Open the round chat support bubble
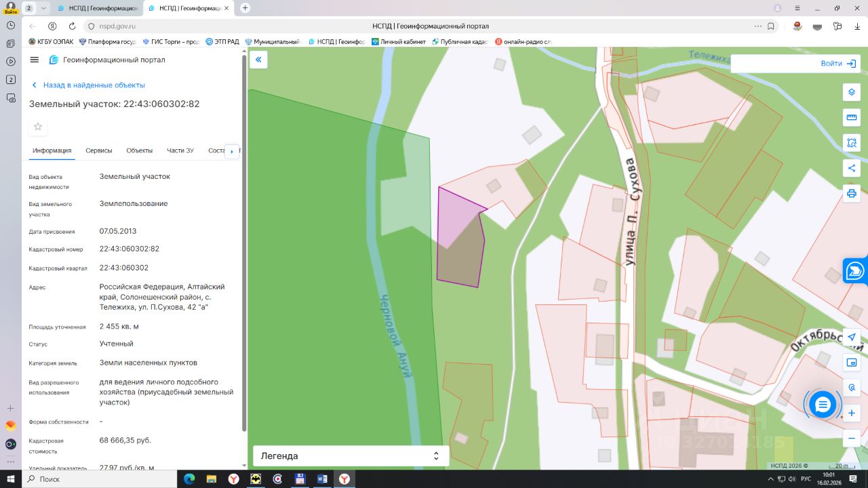The height and width of the screenshot is (488, 868). (x=823, y=405)
